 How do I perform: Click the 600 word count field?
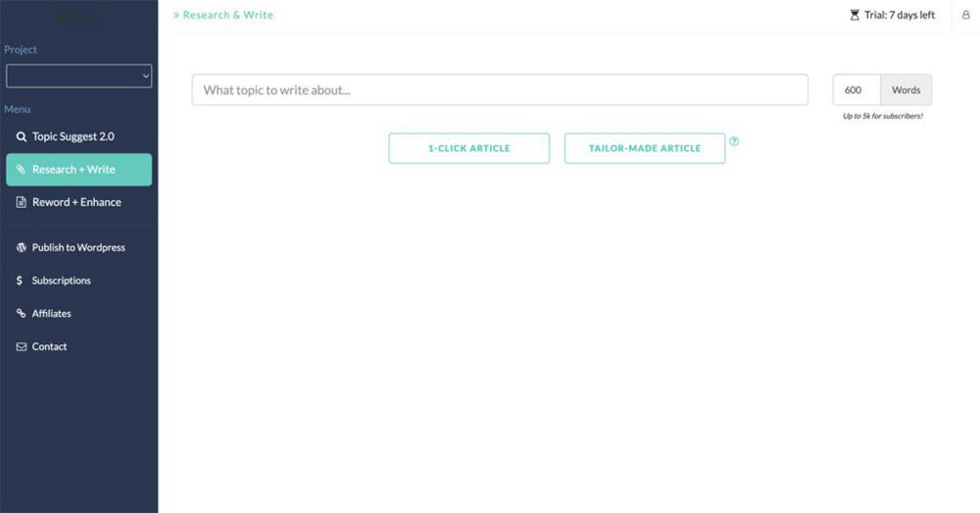pyautogui.click(x=857, y=90)
